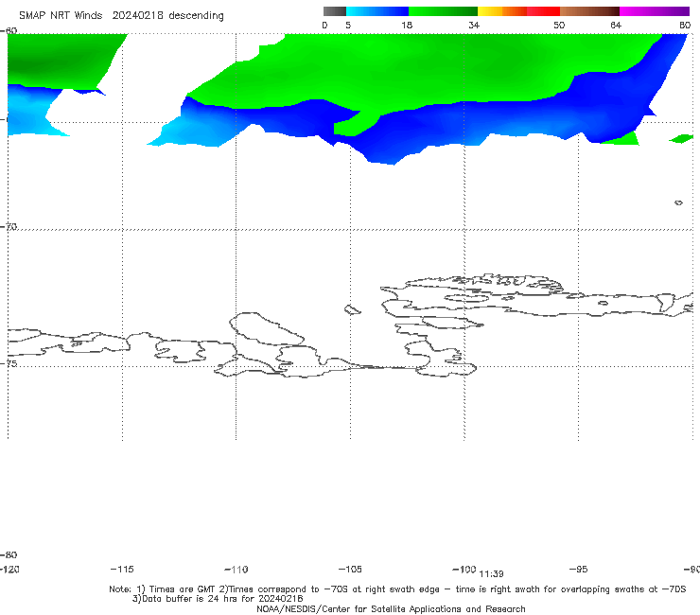Click the gray section of the color bar
This screenshot has height=615, width=700.
tap(335, 11)
